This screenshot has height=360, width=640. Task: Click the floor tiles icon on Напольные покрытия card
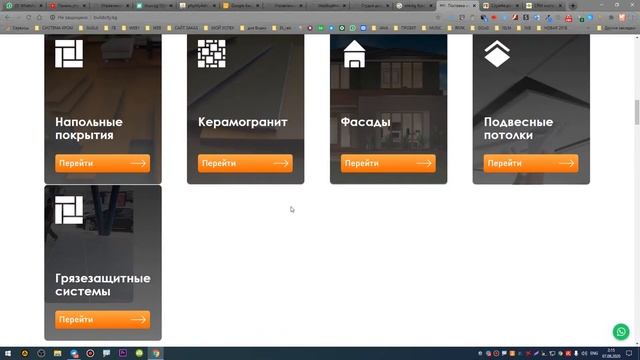coord(69,53)
